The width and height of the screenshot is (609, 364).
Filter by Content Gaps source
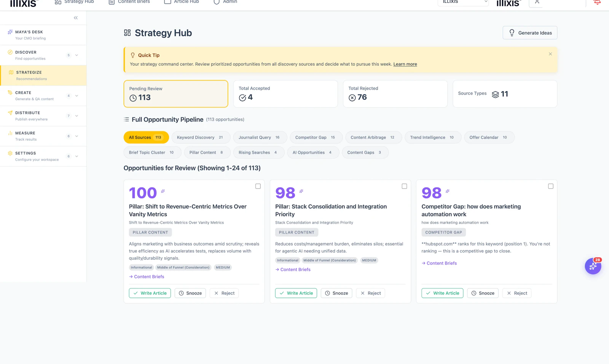click(365, 153)
